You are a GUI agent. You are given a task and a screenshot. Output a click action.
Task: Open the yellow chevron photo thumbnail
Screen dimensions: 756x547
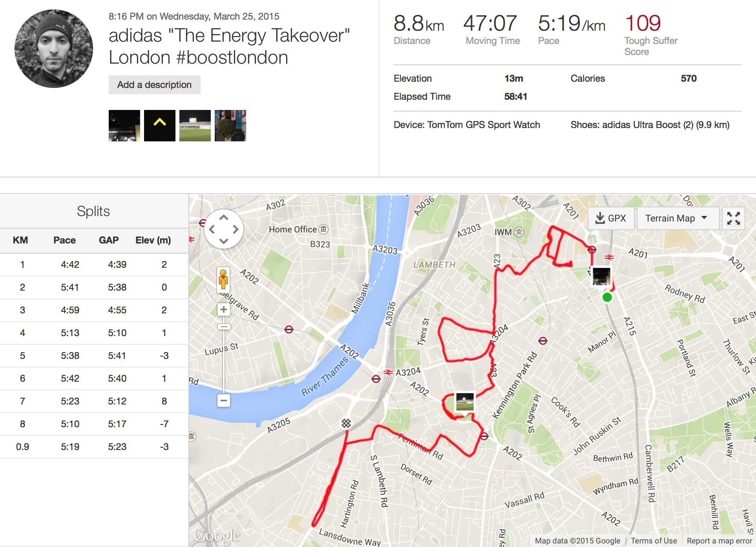[160, 126]
